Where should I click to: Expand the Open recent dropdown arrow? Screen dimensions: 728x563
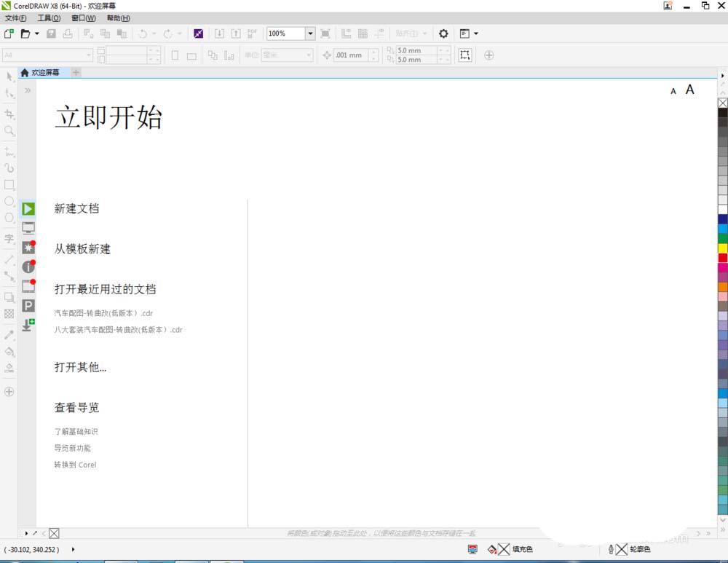(x=36, y=34)
